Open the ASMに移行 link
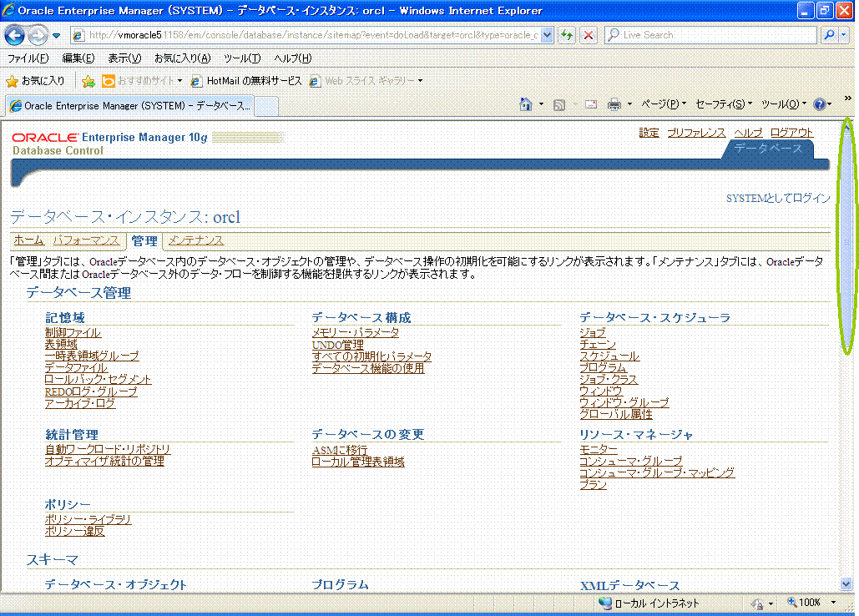The height and width of the screenshot is (616, 859). click(x=340, y=450)
